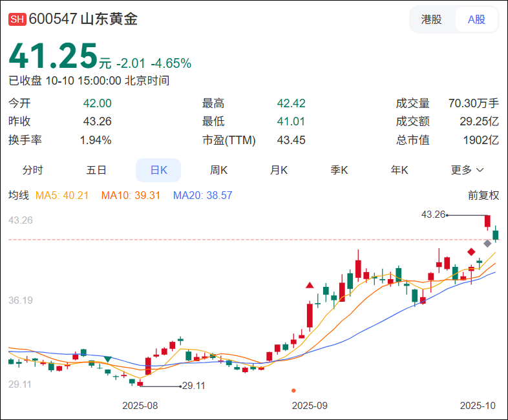Click the current price 41.25
Viewport: 508px width, 420px height.
click(x=53, y=56)
